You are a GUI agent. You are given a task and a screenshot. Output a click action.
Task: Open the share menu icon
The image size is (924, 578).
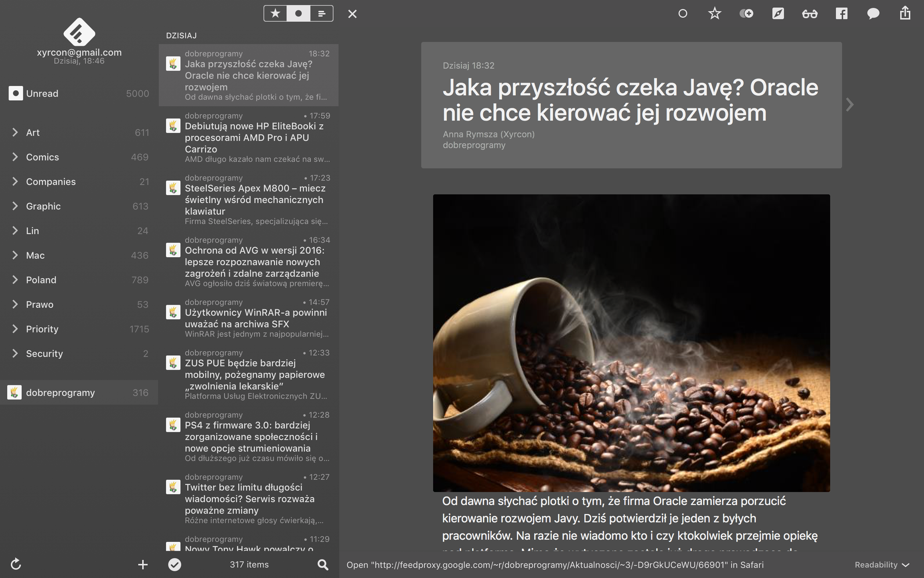pyautogui.click(x=905, y=13)
